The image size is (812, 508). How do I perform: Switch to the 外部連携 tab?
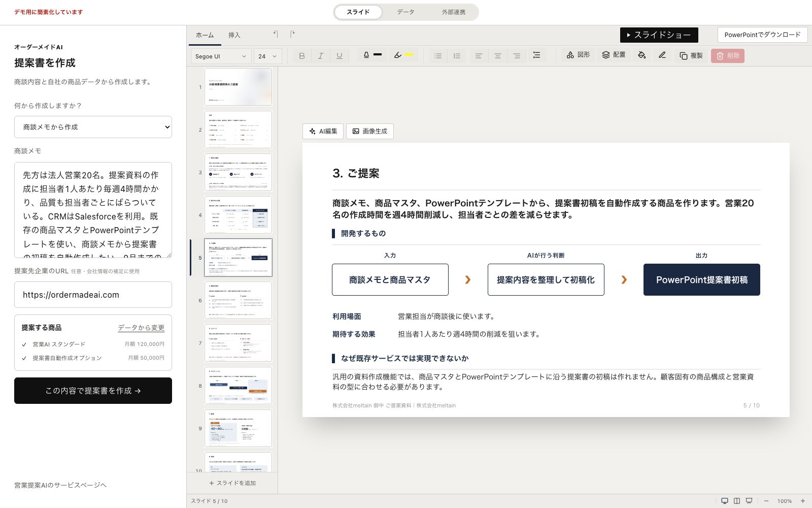tap(453, 12)
